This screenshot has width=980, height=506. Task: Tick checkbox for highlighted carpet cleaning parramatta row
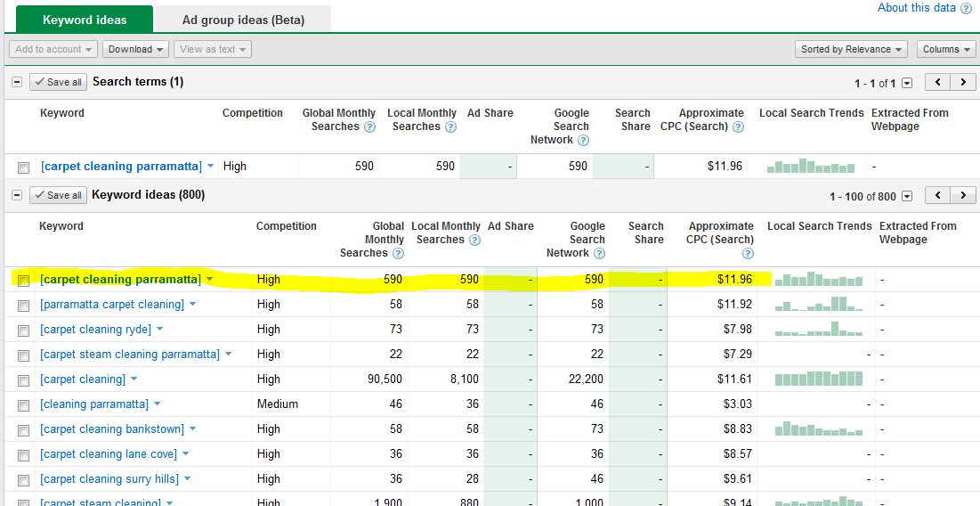click(x=24, y=281)
